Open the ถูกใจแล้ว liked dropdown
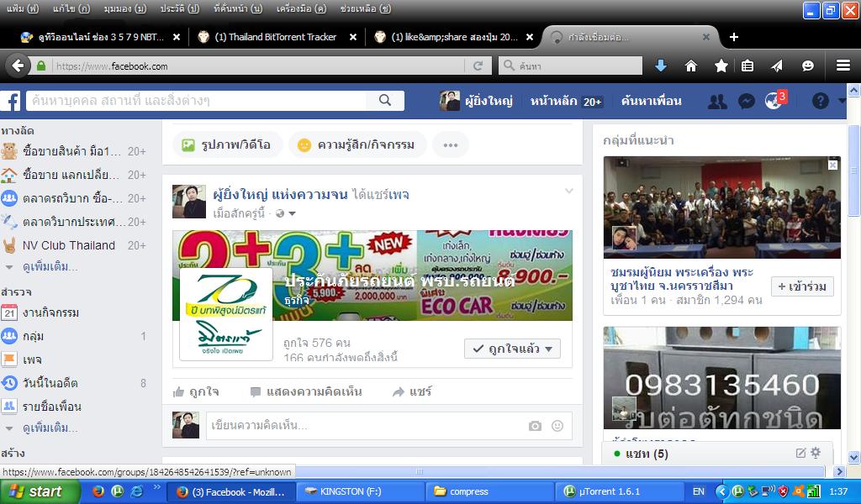The image size is (861, 504). coord(512,349)
